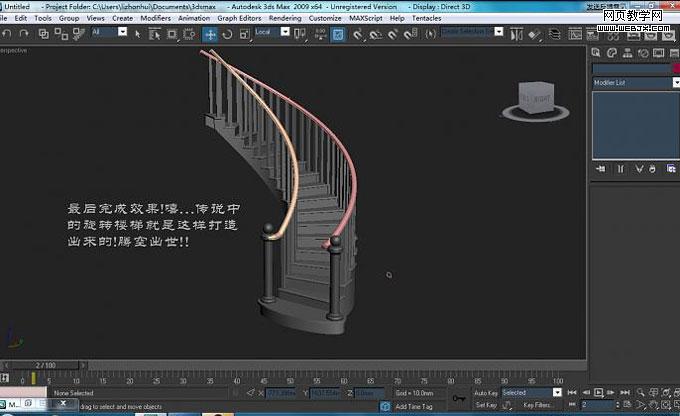Select the Select and Link tool
Screen dimensions: 680x416
(43, 33)
